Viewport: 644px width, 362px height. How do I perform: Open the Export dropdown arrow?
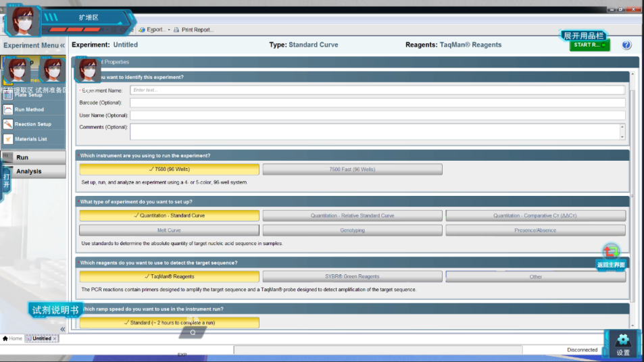click(169, 30)
